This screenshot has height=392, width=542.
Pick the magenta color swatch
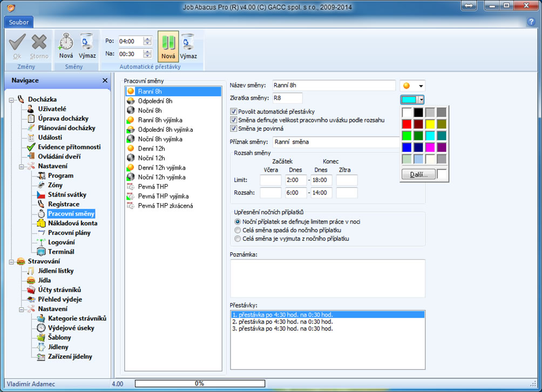tap(430, 147)
